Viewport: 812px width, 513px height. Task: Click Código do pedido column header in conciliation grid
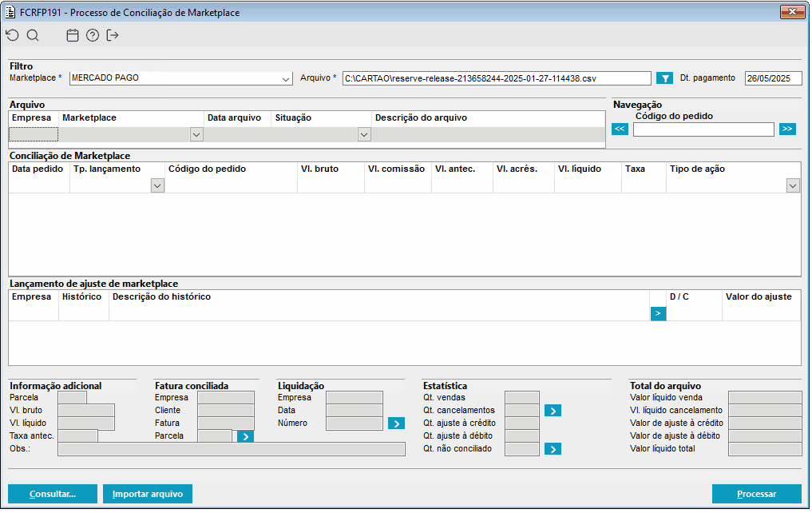(207, 169)
